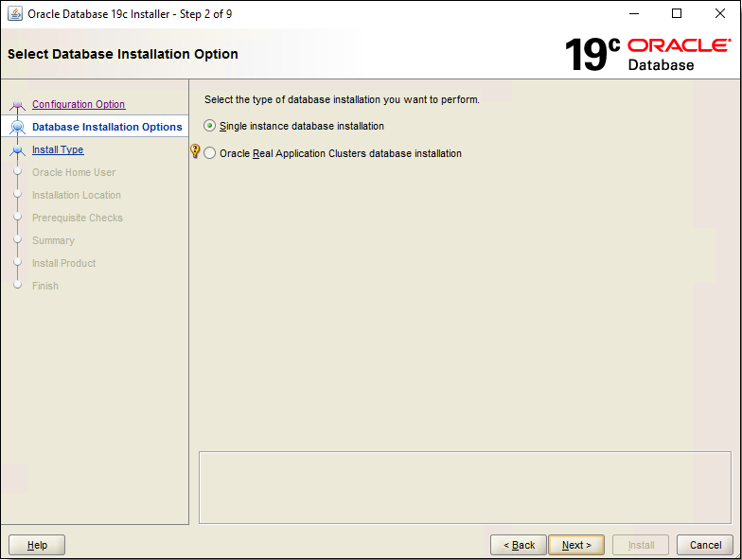The image size is (742, 560).
Task: Click the Cancel button
Action: 705,545
